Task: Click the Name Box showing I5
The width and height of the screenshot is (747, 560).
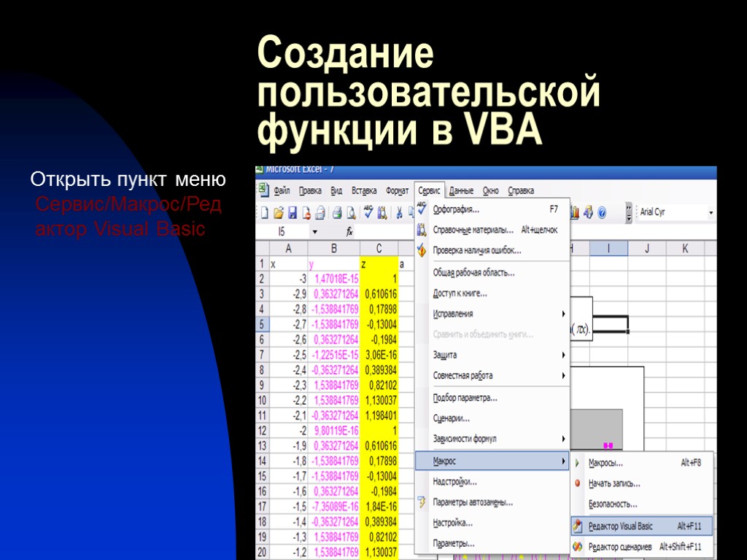Action: [284, 232]
